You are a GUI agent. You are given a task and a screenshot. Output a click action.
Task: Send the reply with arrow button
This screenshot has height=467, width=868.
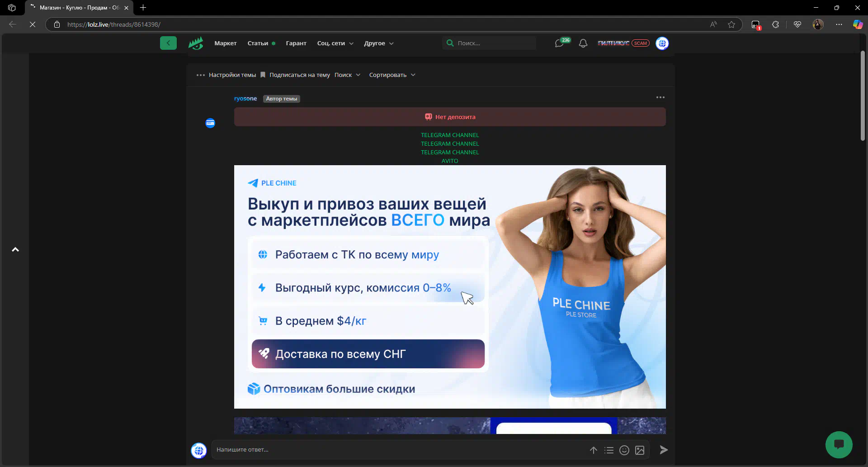tap(664, 450)
